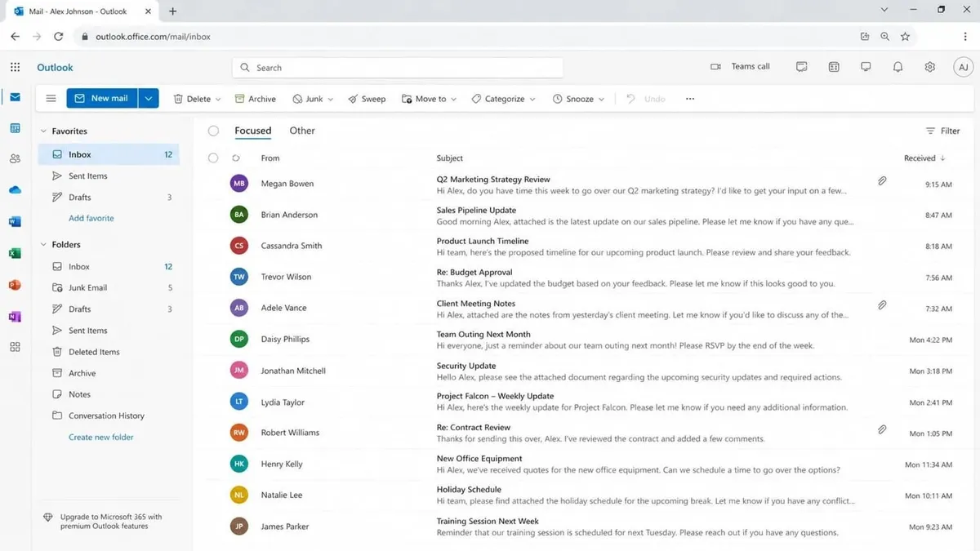The width and height of the screenshot is (980, 551).
Task: Open feedback icon in header
Action: [x=866, y=67]
